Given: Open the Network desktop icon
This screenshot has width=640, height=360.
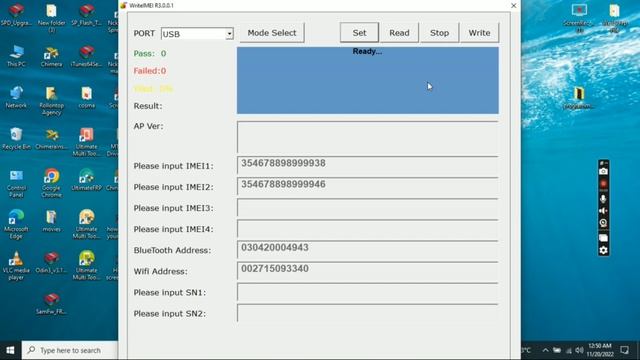Looking at the screenshot, I should (x=16, y=97).
